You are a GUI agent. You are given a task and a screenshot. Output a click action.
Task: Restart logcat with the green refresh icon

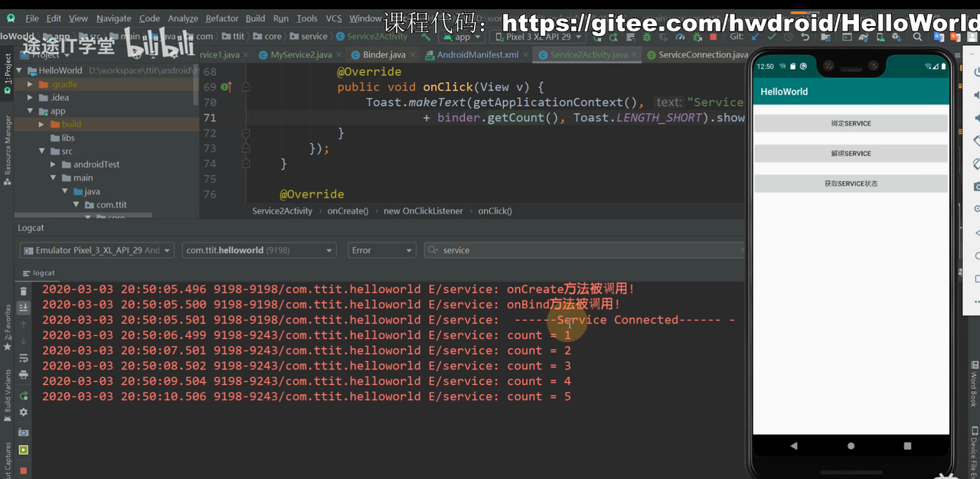(23, 396)
